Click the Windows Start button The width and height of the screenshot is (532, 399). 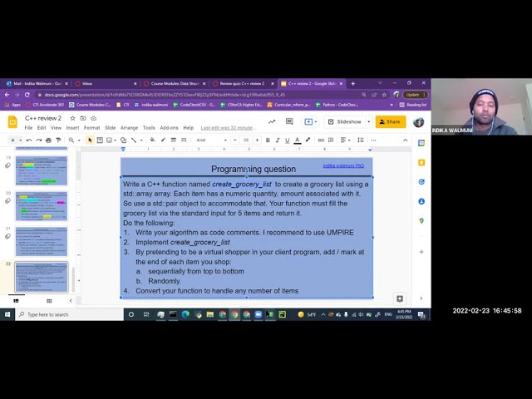[x=7, y=314]
